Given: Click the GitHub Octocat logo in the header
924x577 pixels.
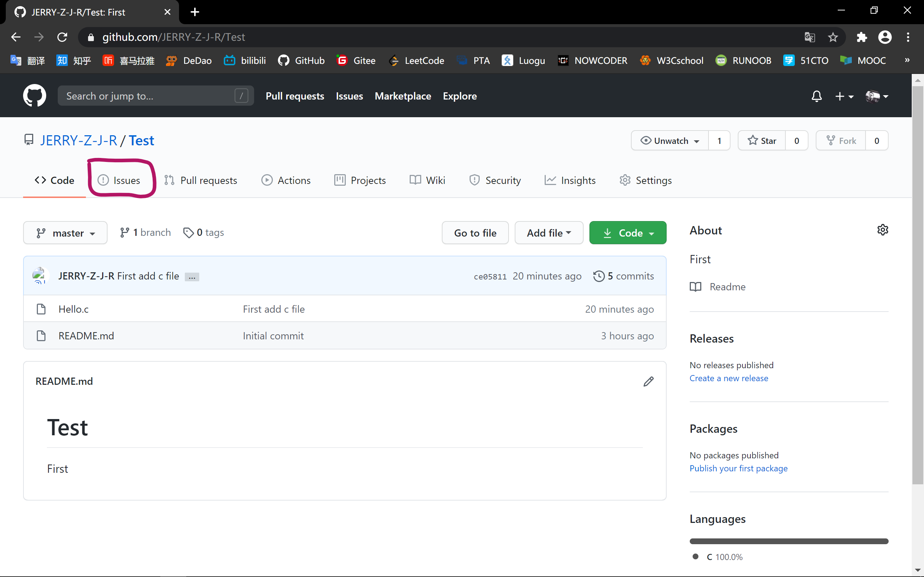Looking at the screenshot, I should (x=34, y=96).
